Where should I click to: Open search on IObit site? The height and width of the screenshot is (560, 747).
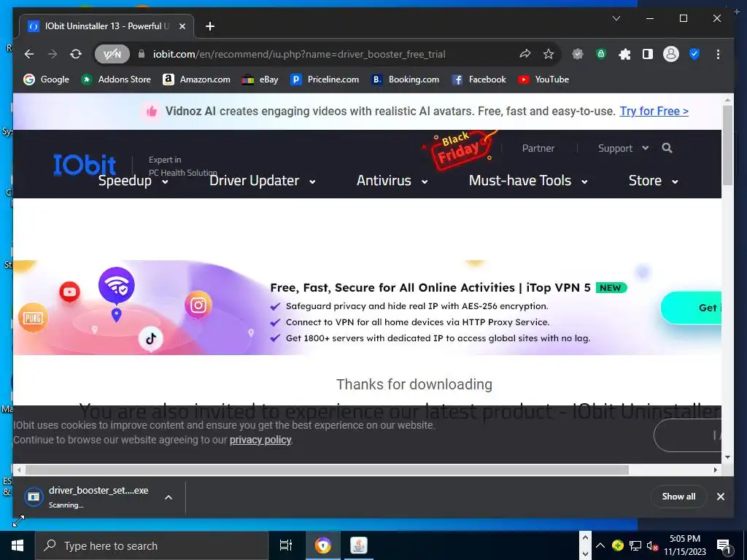coord(667,148)
